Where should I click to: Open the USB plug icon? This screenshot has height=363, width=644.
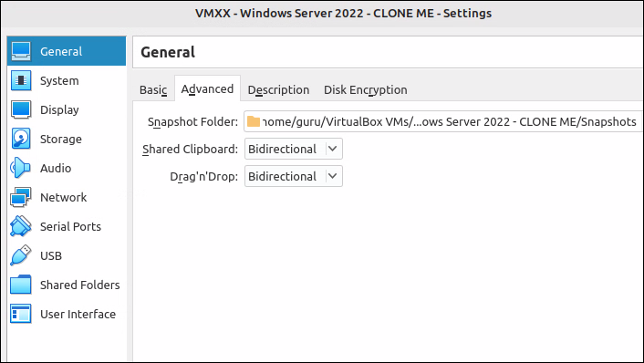[x=21, y=255]
